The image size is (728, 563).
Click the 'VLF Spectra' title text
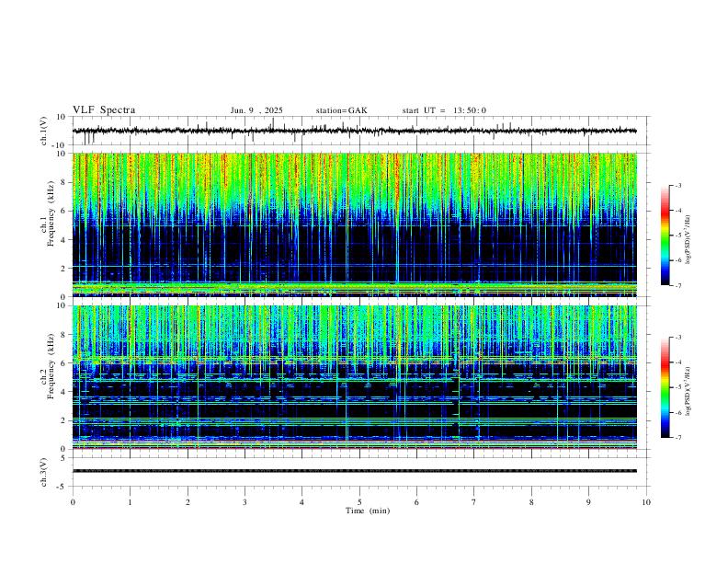(104, 110)
